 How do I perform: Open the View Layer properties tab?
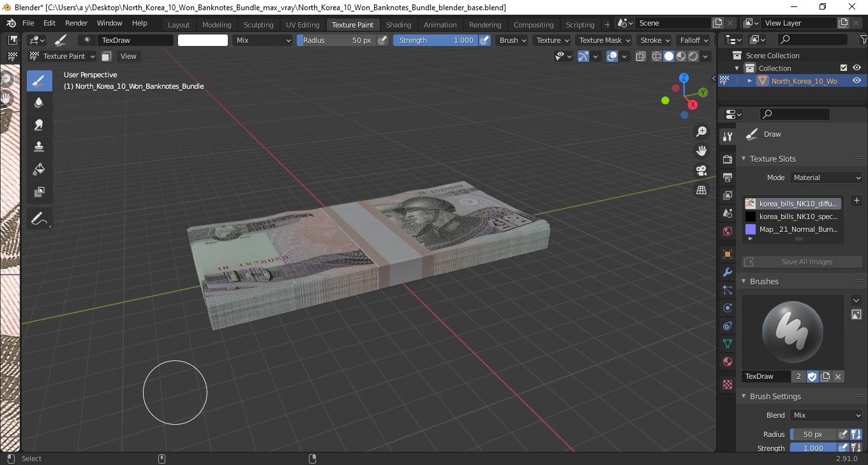727,195
